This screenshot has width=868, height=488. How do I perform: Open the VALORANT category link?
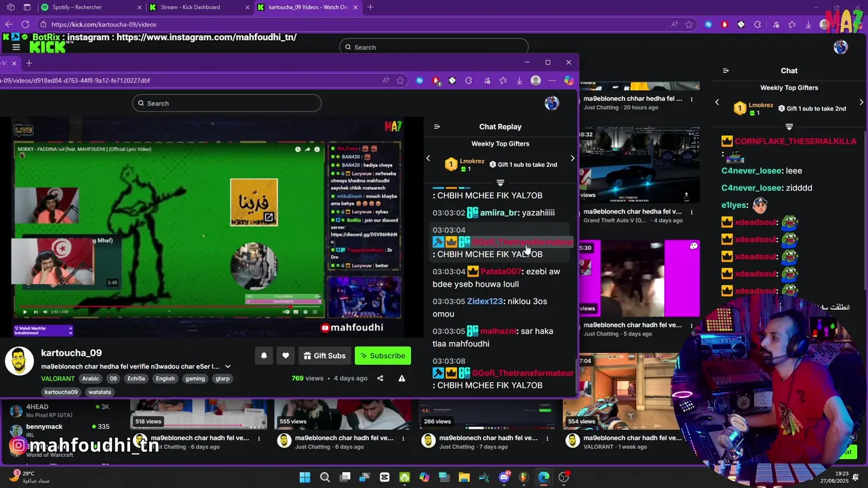pos(58,379)
